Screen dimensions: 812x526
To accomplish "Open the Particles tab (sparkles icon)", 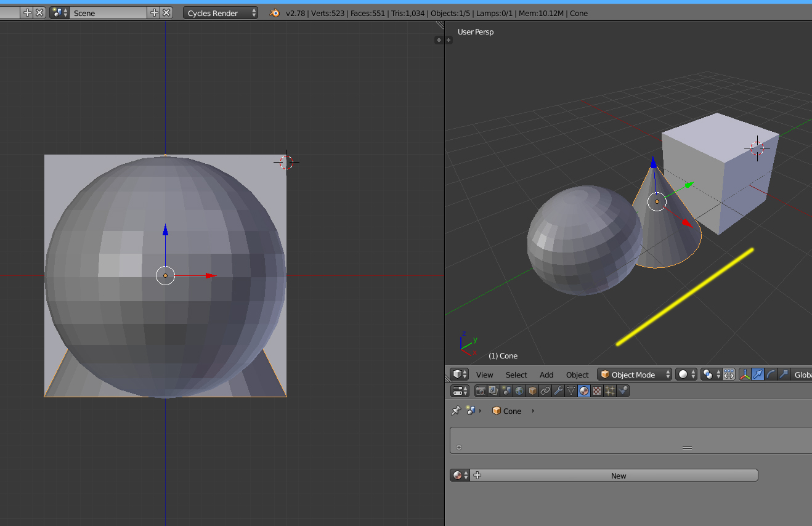I will 610,390.
